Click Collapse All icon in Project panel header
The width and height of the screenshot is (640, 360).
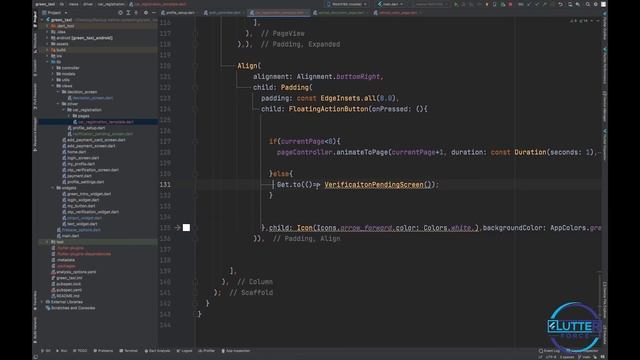pos(136,13)
